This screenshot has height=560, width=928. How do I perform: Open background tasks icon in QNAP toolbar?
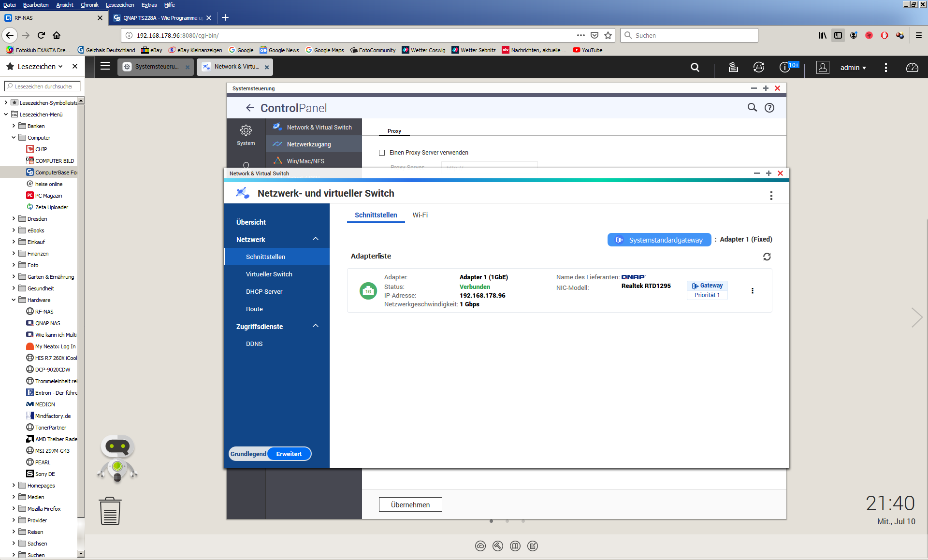(733, 68)
